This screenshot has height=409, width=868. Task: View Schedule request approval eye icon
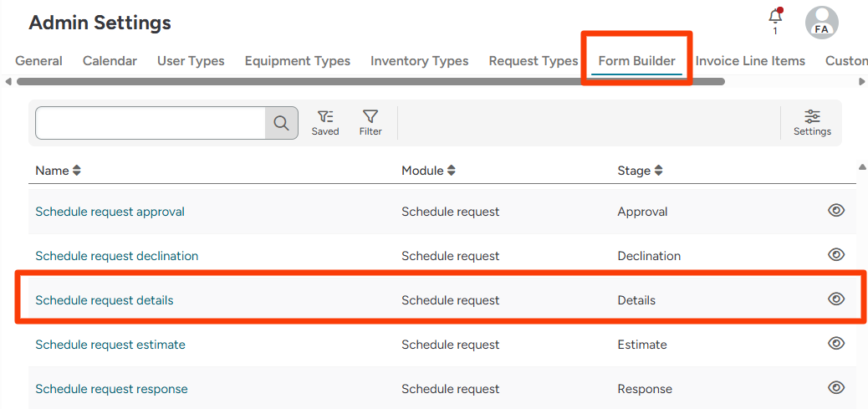[x=835, y=211]
